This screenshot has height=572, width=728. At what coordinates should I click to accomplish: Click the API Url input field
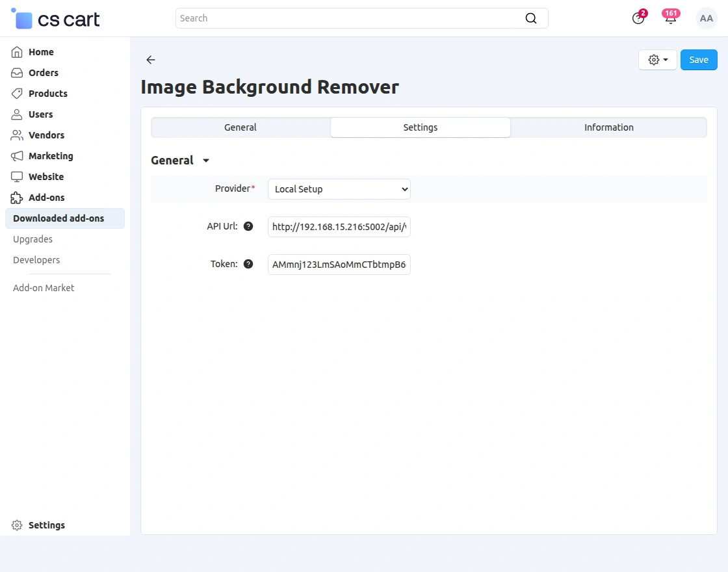(339, 227)
